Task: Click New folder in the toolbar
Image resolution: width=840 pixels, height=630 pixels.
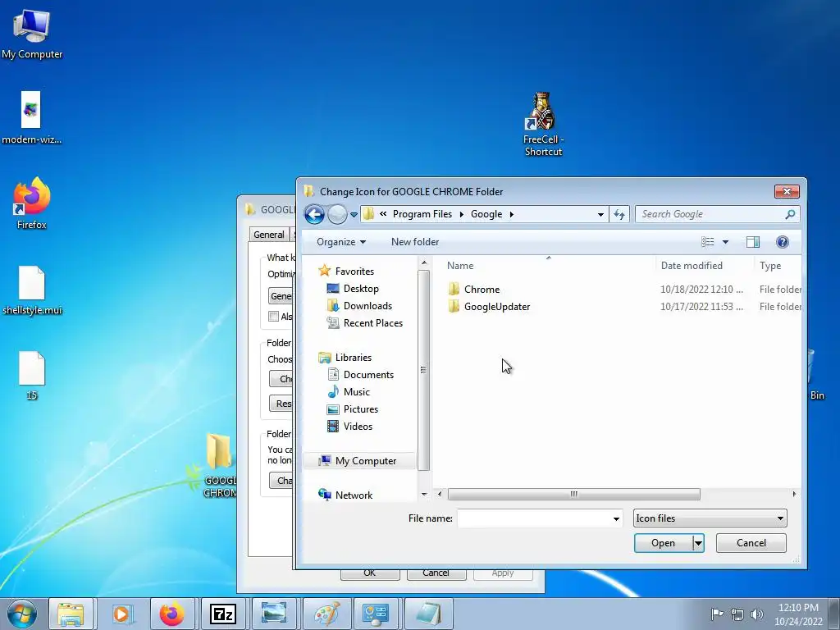Action: 414,242
